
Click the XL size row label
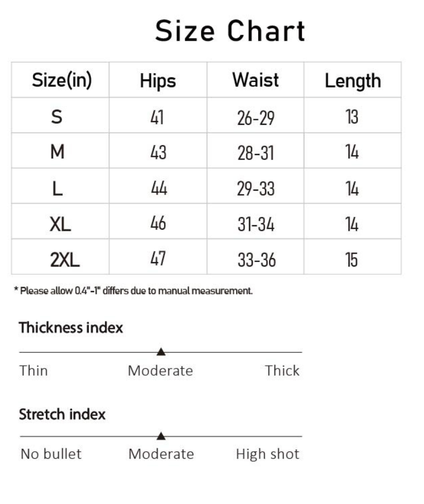coord(60,224)
